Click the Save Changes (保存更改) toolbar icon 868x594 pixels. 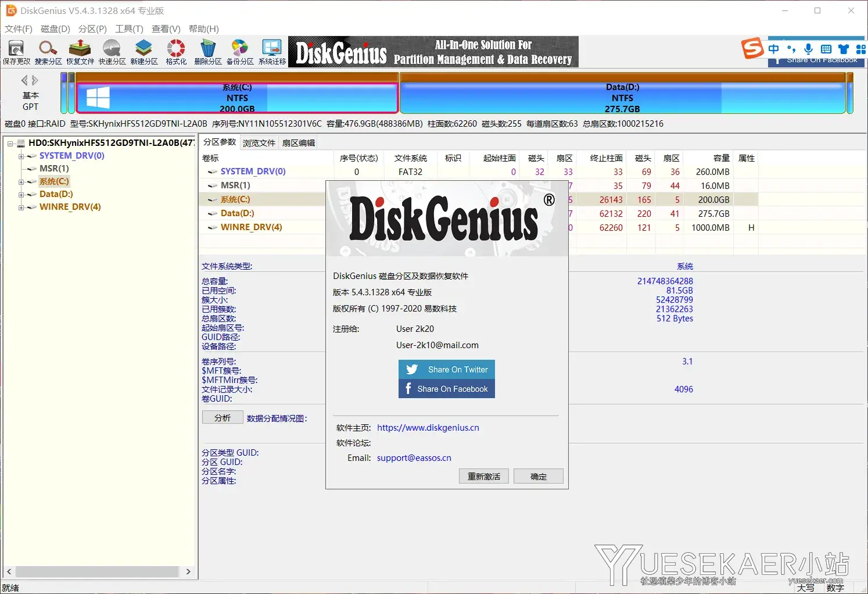16,52
